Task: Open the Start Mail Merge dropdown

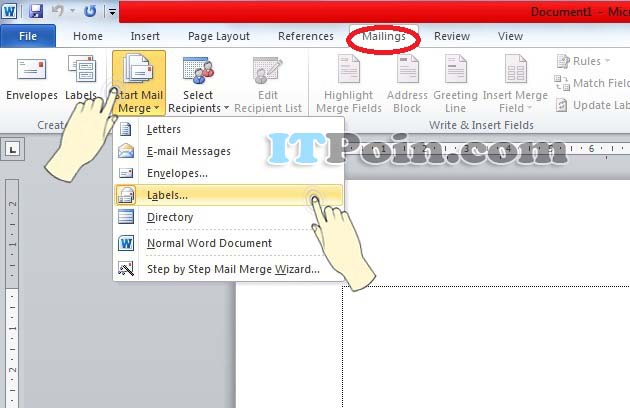Action: coord(139,83)
